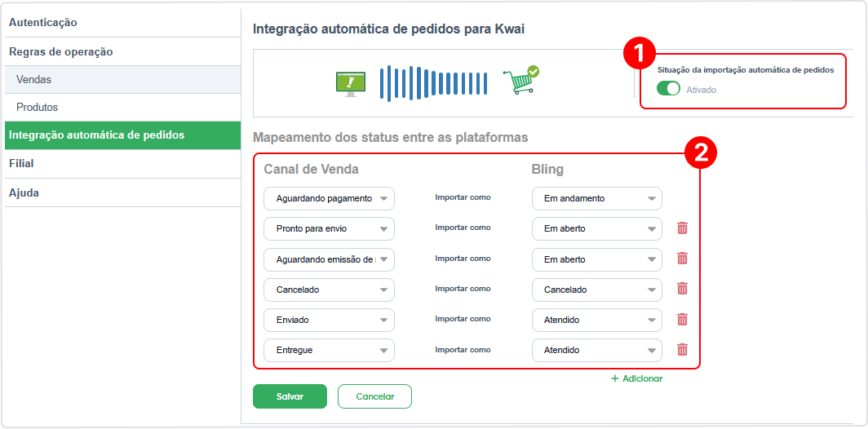
Task: Open the Filial menu section
Action: (x=122, y=164)
